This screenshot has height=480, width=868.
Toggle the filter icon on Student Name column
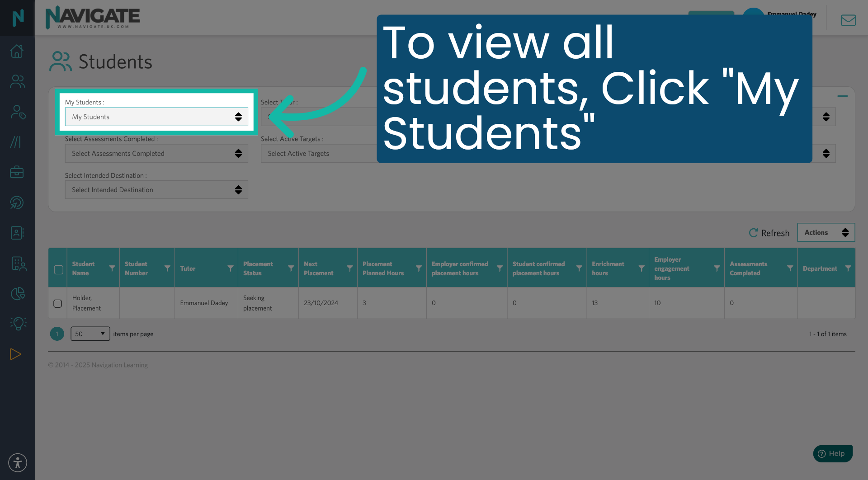[113, 267]
